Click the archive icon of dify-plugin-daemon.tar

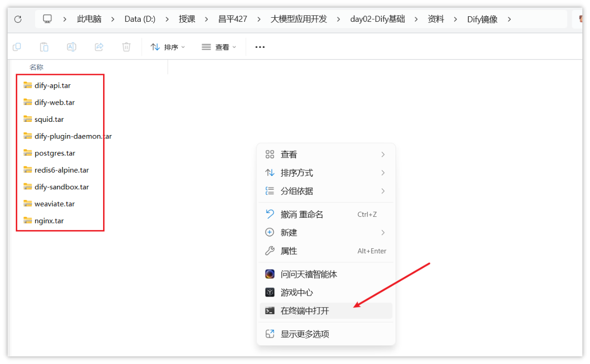click(x=27, y=136)
